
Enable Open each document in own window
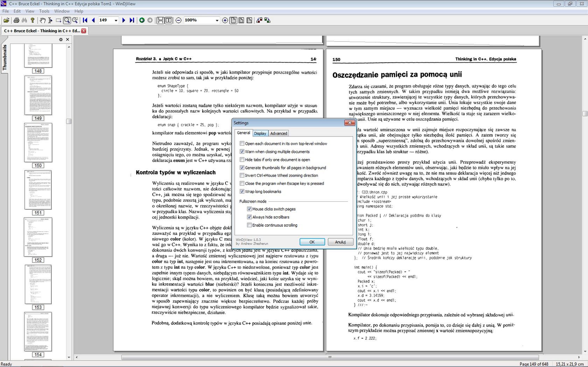pyautogui.click(x=242, y=144)
